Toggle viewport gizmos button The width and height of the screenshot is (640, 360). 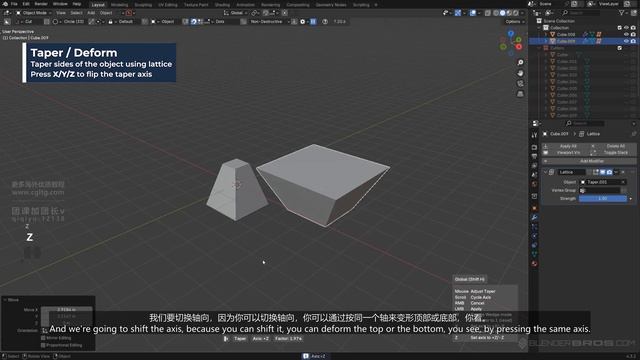coord(458,13)
